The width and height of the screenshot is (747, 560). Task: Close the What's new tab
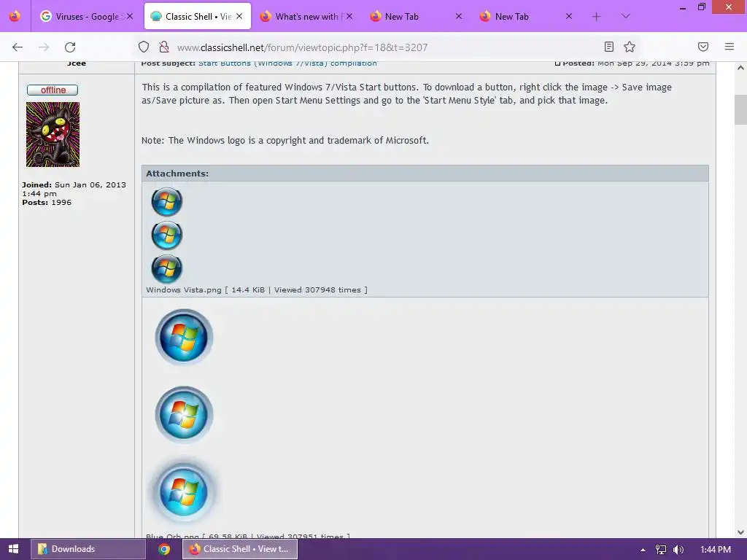(x=349, y=16)
